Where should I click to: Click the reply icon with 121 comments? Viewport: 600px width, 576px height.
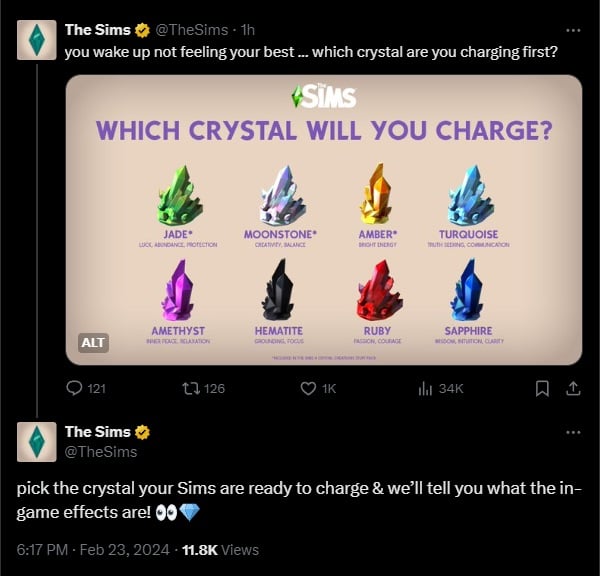[x=74, y=388]
